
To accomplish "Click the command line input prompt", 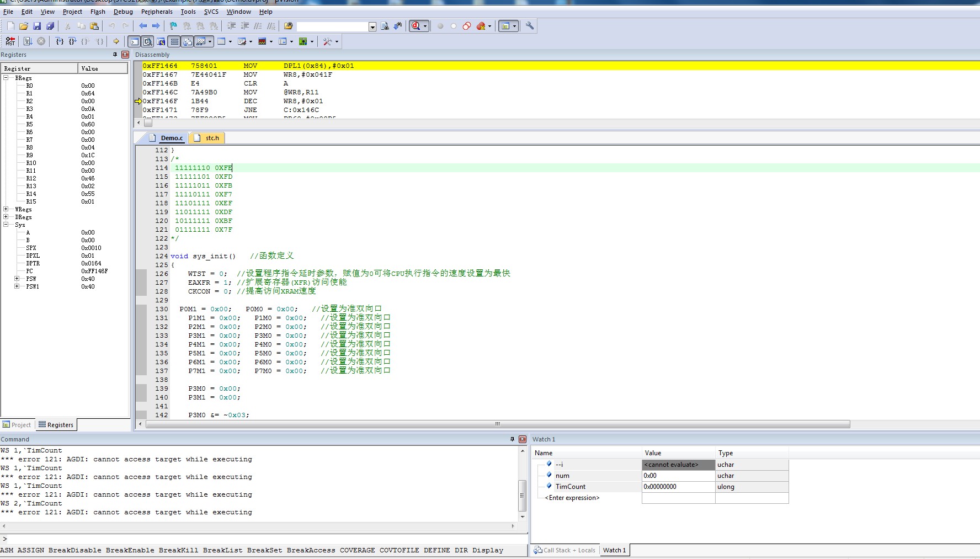I will (x=264, y=539).
